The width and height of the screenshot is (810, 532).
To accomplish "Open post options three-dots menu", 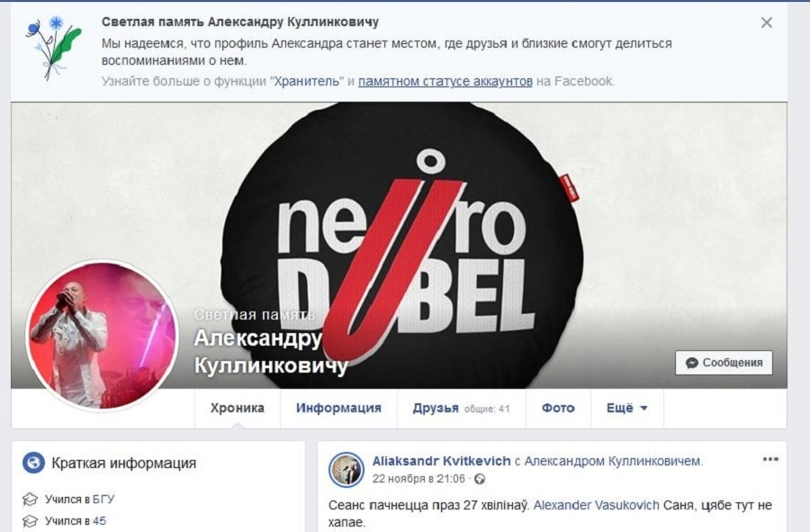I will pos(770,459).
